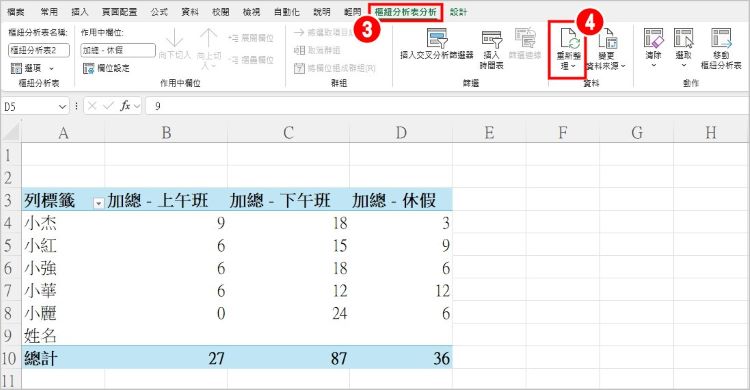750x390 pixels.
Task: Expand the 選項 dropdown arrow
Action: (51, 68)
